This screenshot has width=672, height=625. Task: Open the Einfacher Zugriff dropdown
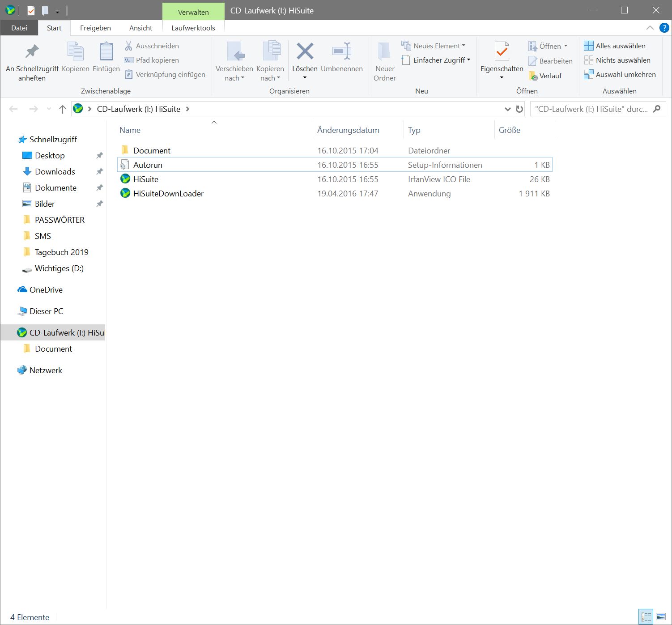[x=436, y=60]
